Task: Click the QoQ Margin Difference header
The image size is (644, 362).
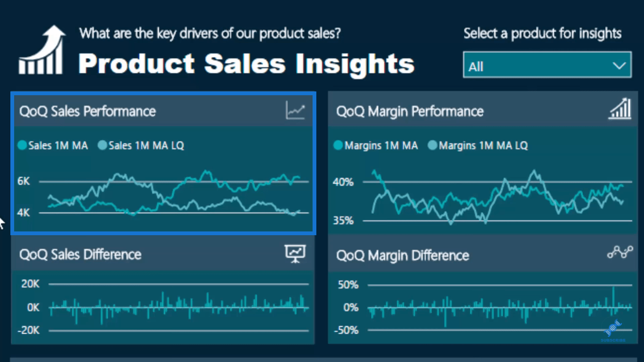Action: coord(403,255)
